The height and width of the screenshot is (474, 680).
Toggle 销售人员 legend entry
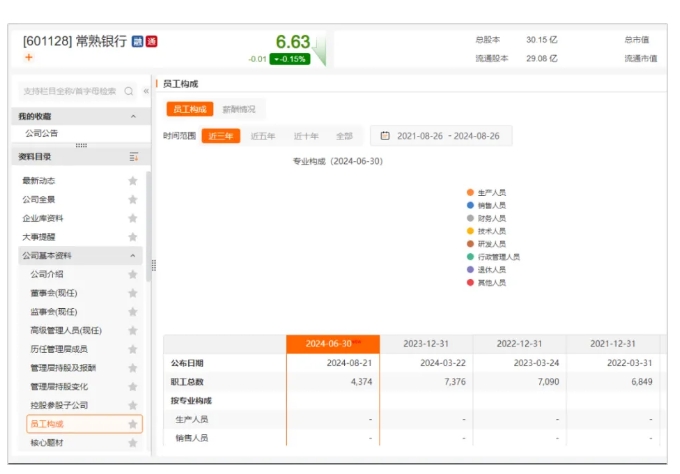pos(486,205)
